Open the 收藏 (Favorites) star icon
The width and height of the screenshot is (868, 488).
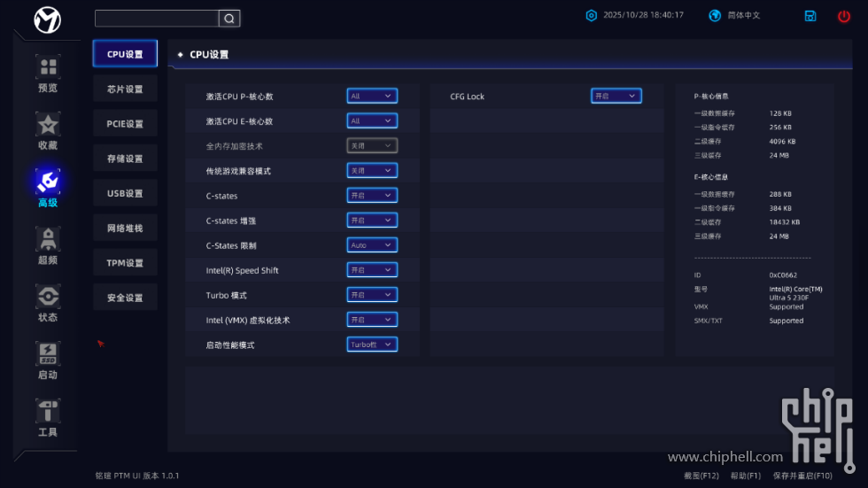48,125
